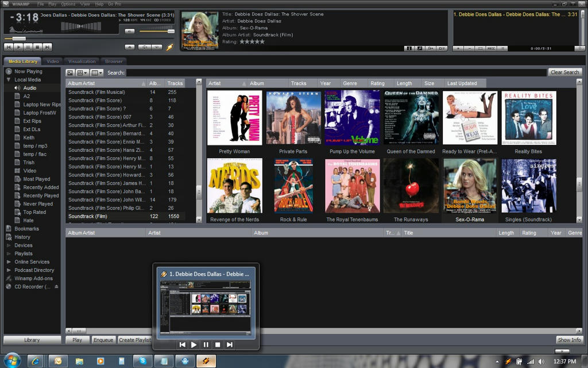Open the Options menu
Image resolution: width=588 pixels, height=368 pixels.
(x=68, y=4)
